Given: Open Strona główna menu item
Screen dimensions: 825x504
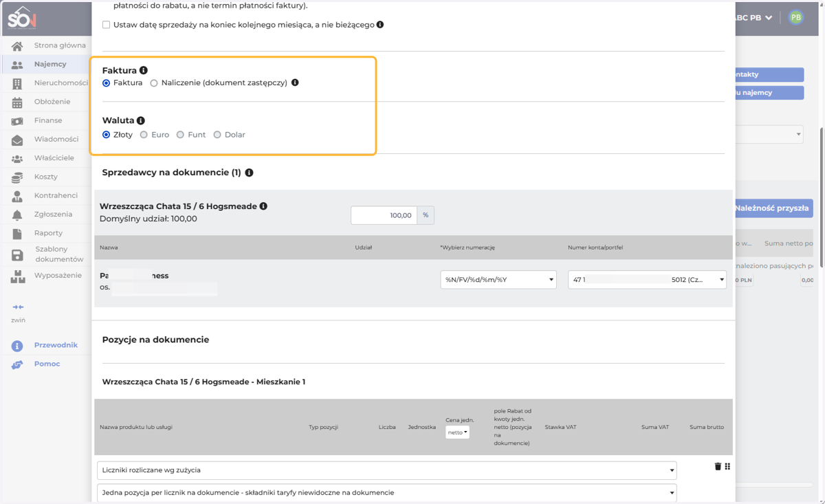Looking at the screenshot, I should click(x=60, y=45).
